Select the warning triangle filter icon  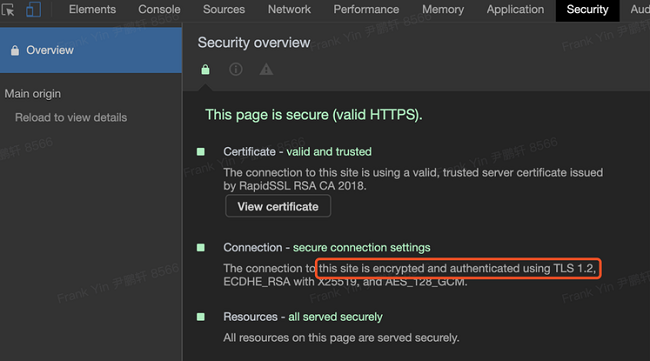[x=266, y=69]
